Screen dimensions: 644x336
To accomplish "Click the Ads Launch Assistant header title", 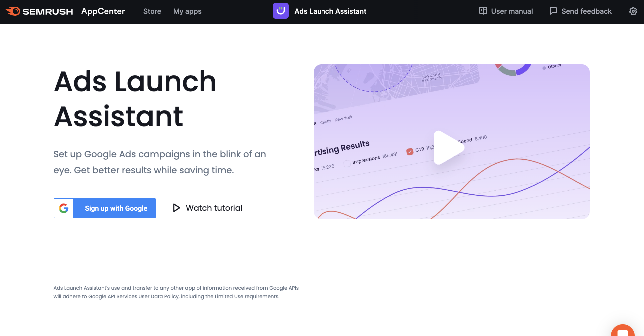I will pos(330,11).
